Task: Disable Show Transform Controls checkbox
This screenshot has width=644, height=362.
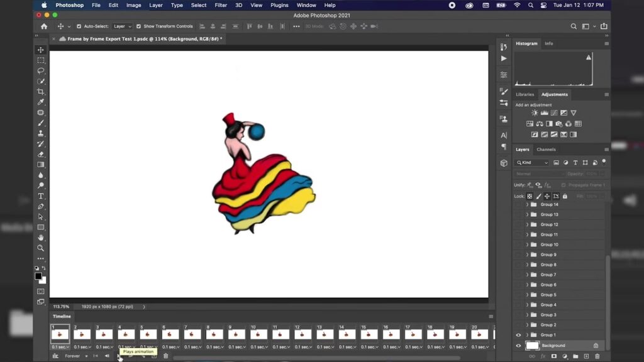Action: pos(139,26)
